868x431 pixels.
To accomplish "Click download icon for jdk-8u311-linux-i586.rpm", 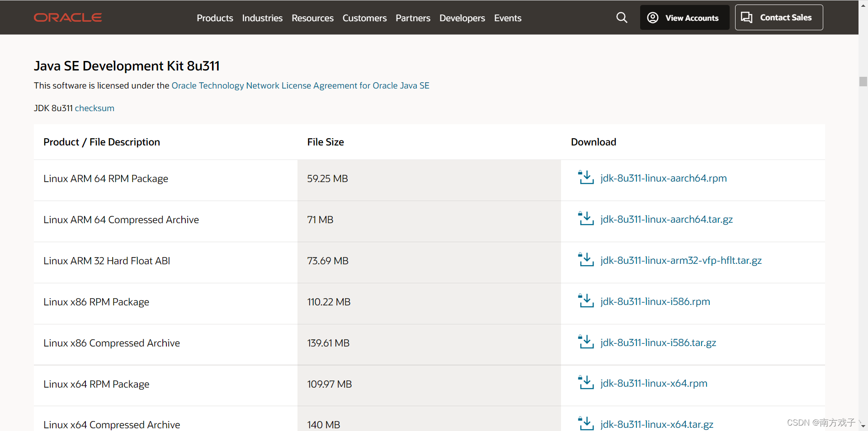I will pyautogui.click(x=586, y=301).
